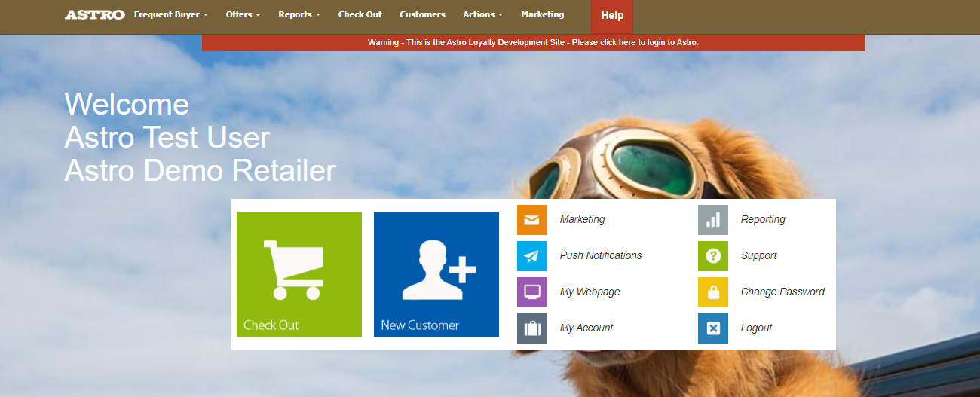Expand the Frequent Buyer dropdown menu
This screenshot has width=980, height=397.
pos(170,14)
